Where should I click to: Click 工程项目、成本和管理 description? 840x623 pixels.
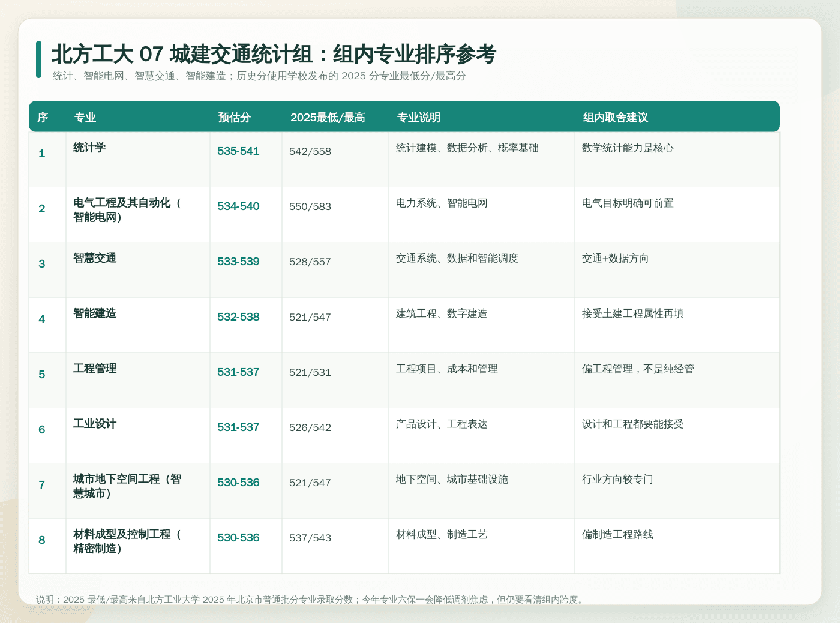447,369
